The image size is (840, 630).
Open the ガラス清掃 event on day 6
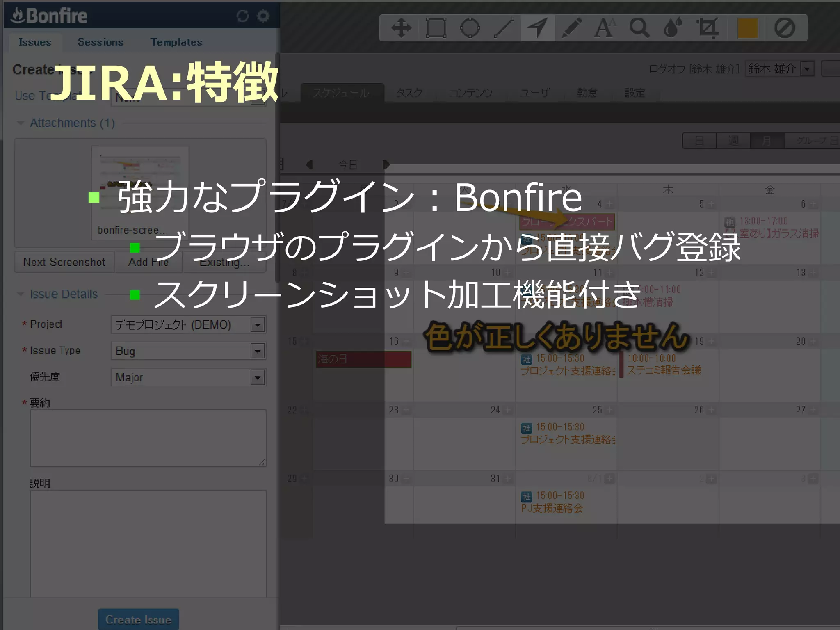(772, 227)
